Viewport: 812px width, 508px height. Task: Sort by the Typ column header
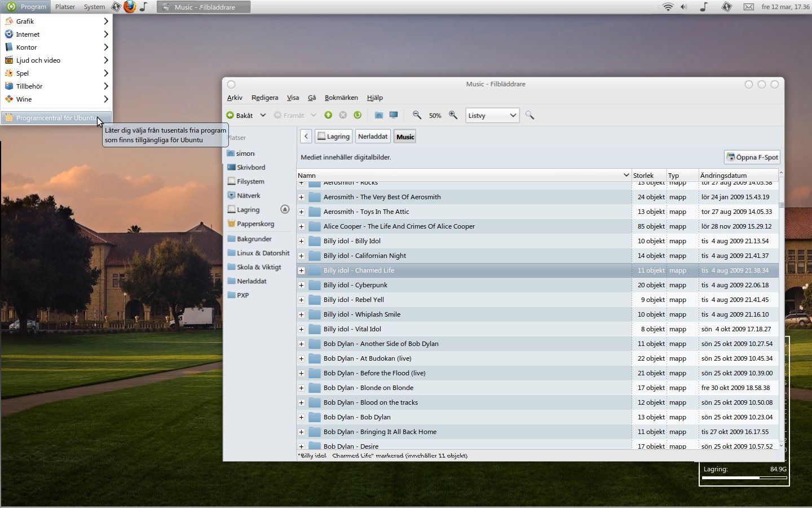coord(682,176)
